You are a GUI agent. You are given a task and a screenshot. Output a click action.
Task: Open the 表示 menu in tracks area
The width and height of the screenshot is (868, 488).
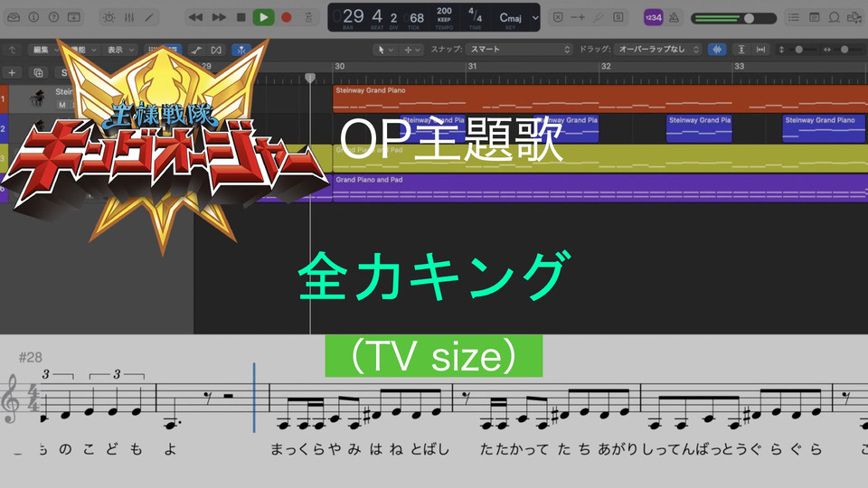[120, 50]
